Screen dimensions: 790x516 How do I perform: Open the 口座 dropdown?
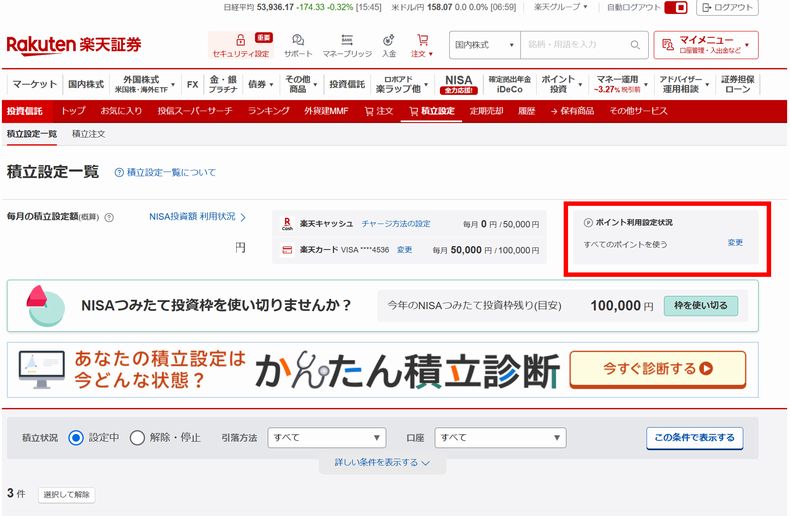point(500,438)
